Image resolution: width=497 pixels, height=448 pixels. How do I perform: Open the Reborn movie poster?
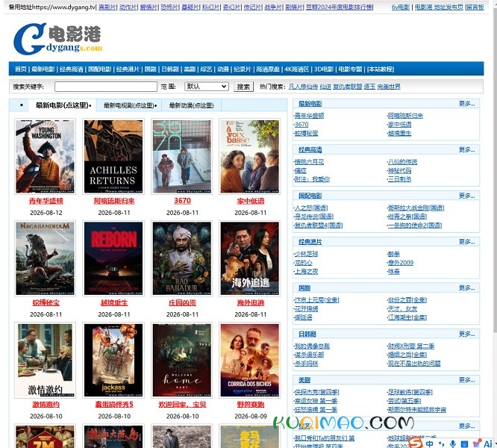click(x=113, y=258)
